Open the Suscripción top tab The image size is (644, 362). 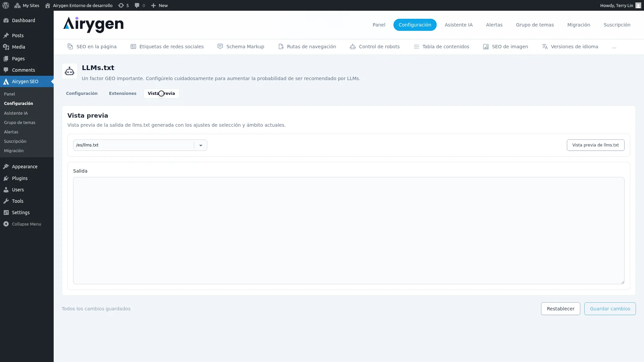617,25
